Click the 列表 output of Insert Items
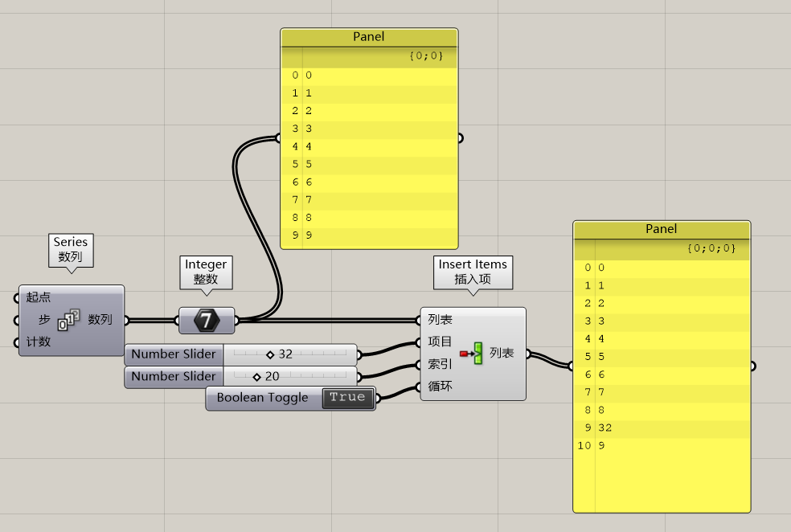The width and height of the screenshot is (791, 532). coord(502,353)
